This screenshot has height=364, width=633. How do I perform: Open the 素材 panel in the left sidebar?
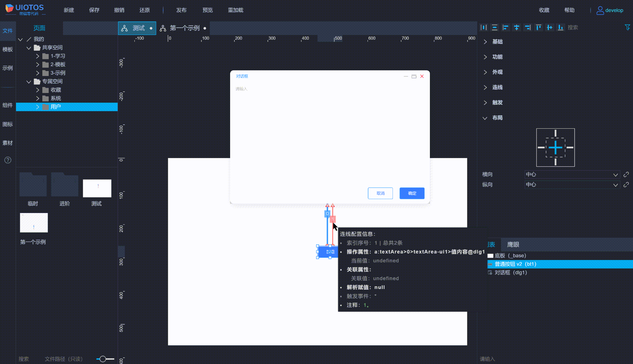tap(7, 143)
